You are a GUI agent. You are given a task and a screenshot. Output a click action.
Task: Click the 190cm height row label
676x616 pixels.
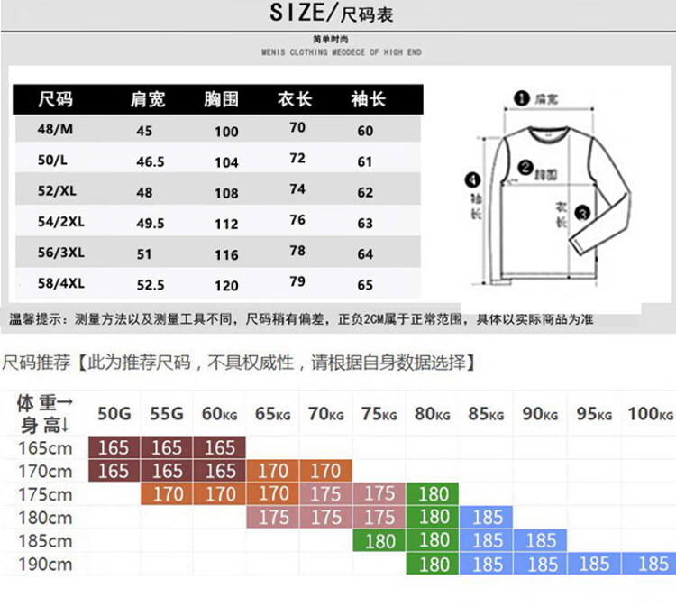coord(45,565)
